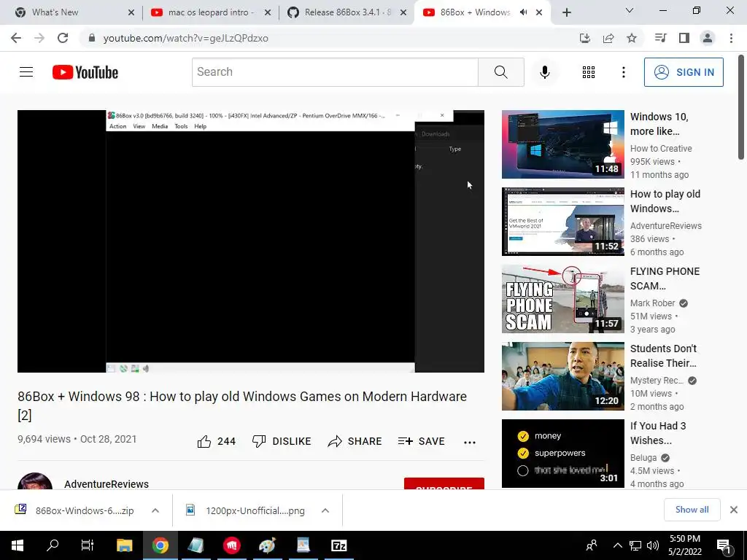
Task: Open Action menu in 86Box video window
Action: [117, 126]
